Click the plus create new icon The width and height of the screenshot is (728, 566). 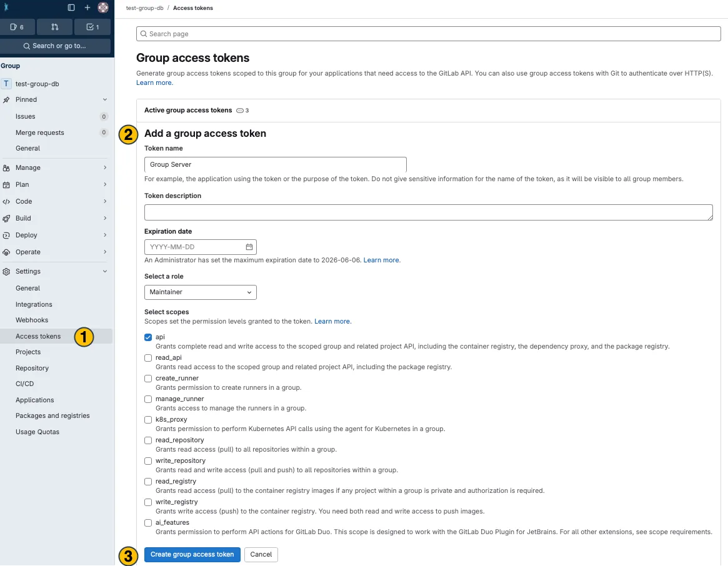coord(87,7)
